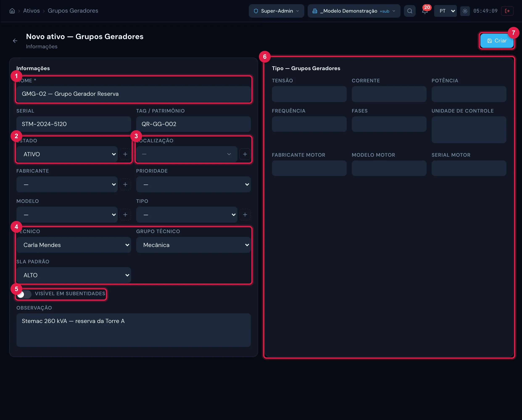
Task: Go to the home icon in breadcrumb
Action: coord(12,11)
